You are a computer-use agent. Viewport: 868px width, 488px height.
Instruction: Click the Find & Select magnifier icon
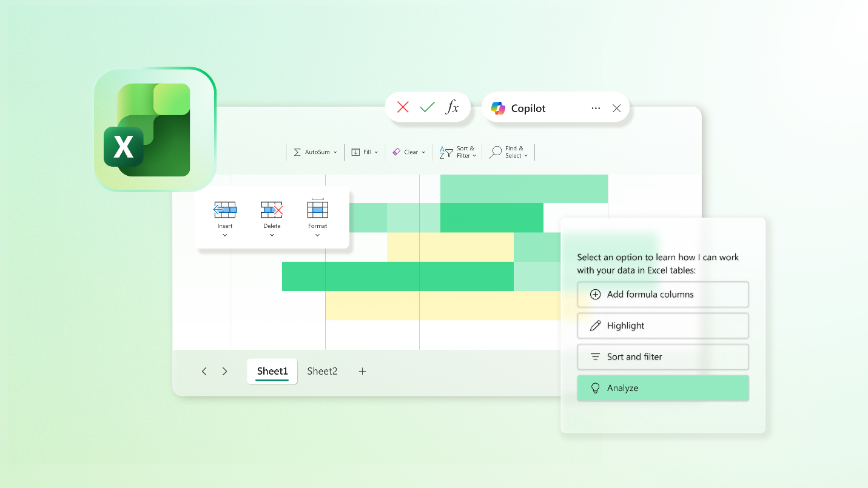point(496,152)
